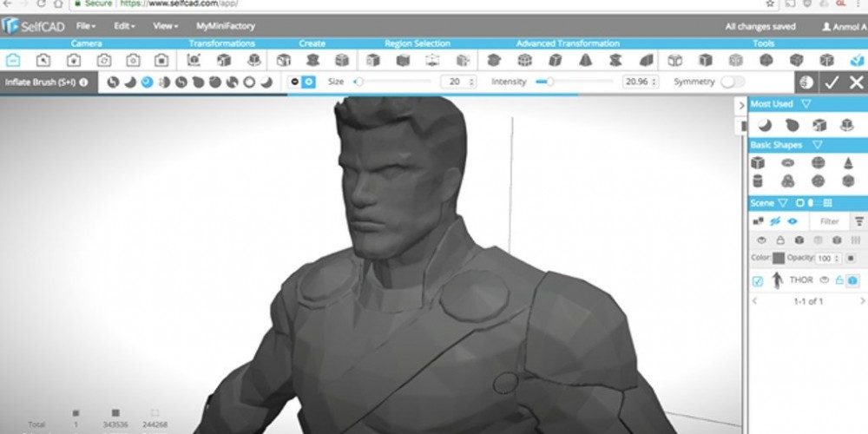Select the torus knot shape in Basic Shapes
The height and width of the screenshot is (434, 868).
click(x=788, y=181)
